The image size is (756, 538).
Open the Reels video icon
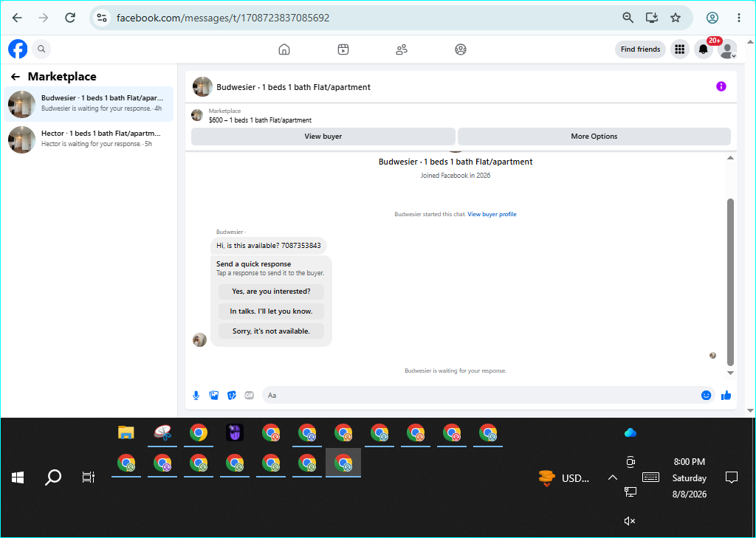click(343, 49)
